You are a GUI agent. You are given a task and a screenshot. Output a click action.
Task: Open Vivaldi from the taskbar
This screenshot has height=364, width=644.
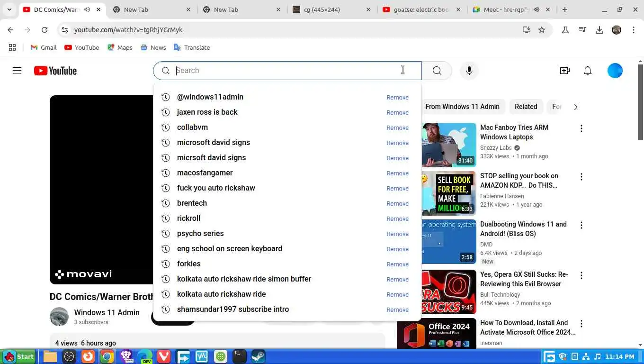click(164, 356)
